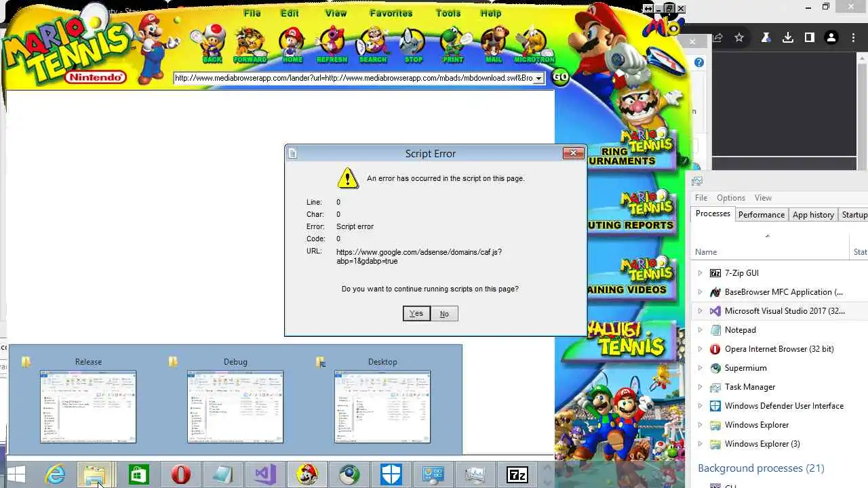This screenshot has width=868, height=488.
Task: Click the Shy Guy Stop icon
Action: point(413,45)
